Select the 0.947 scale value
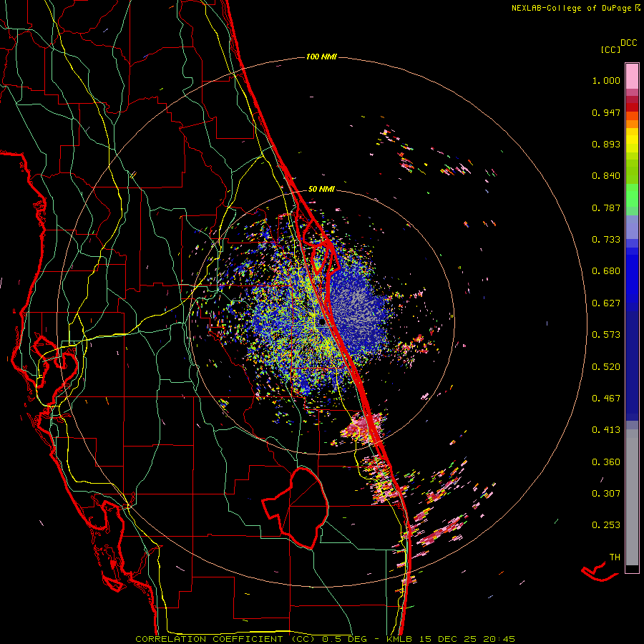 (x=606, y=112)
